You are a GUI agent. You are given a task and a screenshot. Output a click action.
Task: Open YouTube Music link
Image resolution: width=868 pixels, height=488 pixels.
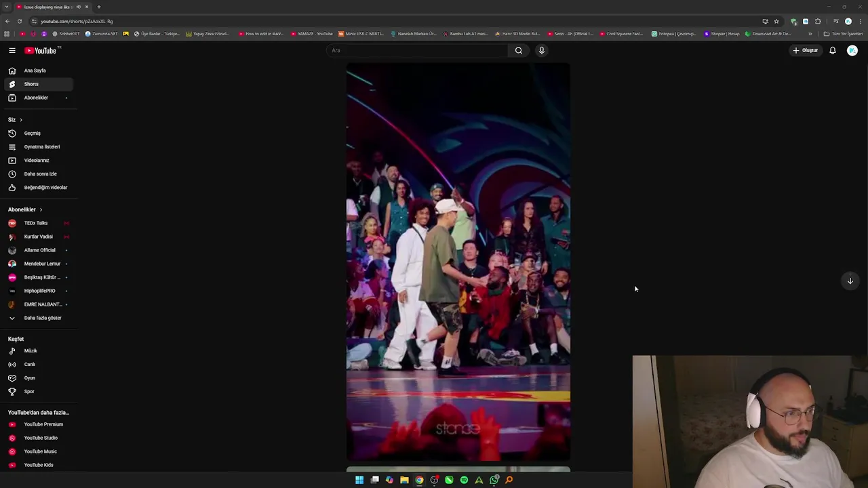[39, 451]
